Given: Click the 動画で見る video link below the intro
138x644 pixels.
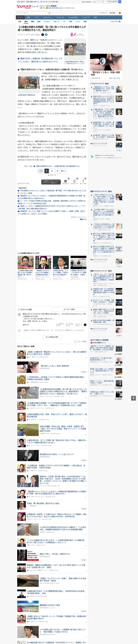Looking at the screenshot, I should pos(40,60).
